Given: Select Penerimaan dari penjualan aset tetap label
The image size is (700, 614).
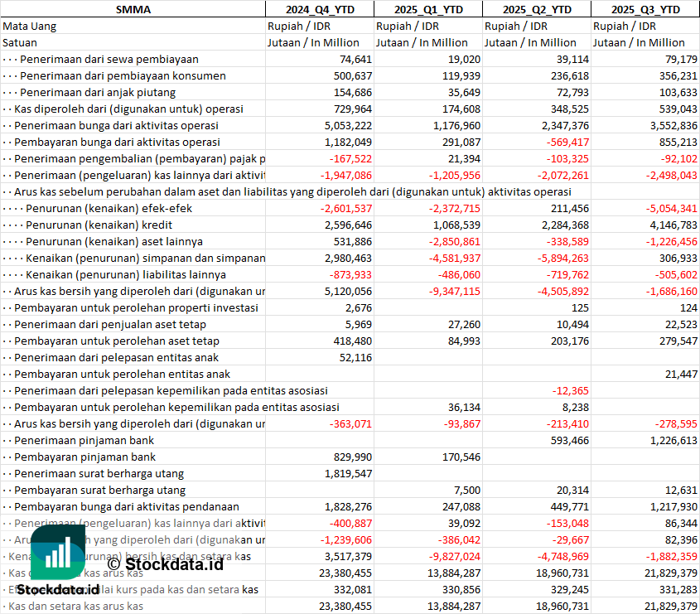Looking at the screenshot, I should [x=110, y=324].
